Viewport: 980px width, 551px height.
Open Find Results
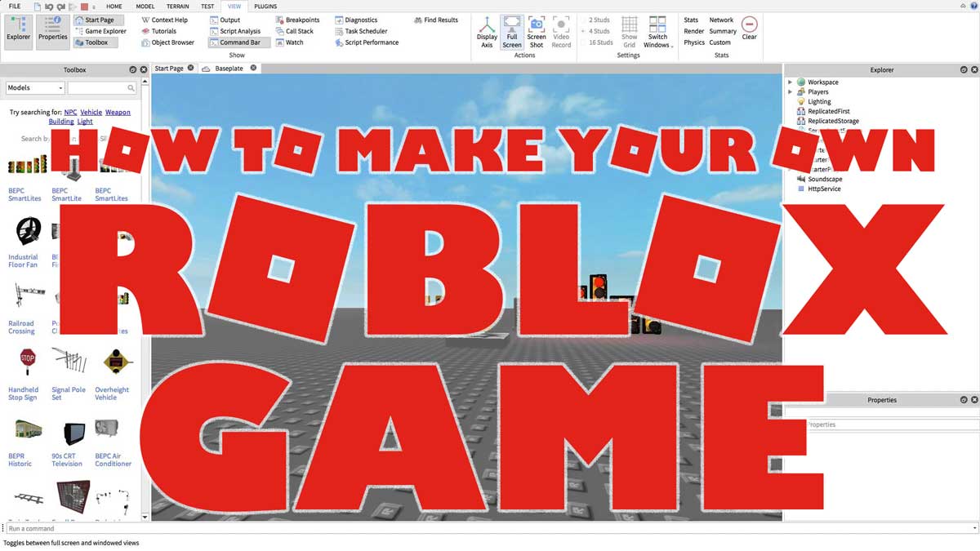coord(435,20)
